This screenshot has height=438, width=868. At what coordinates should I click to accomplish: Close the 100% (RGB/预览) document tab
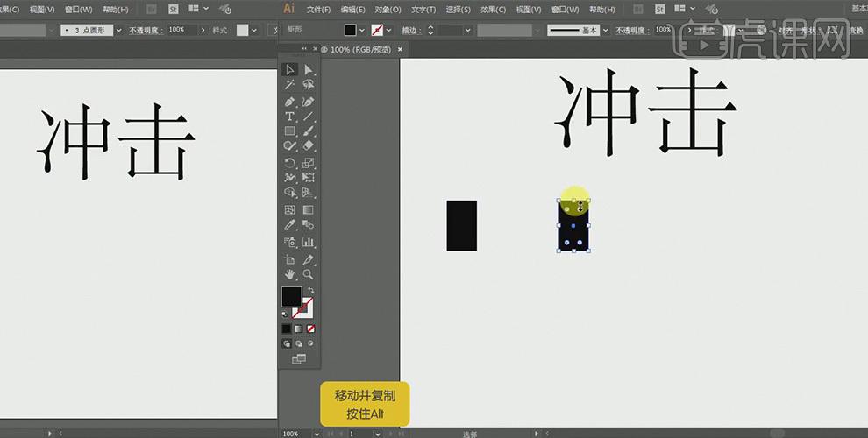(400, 49)
